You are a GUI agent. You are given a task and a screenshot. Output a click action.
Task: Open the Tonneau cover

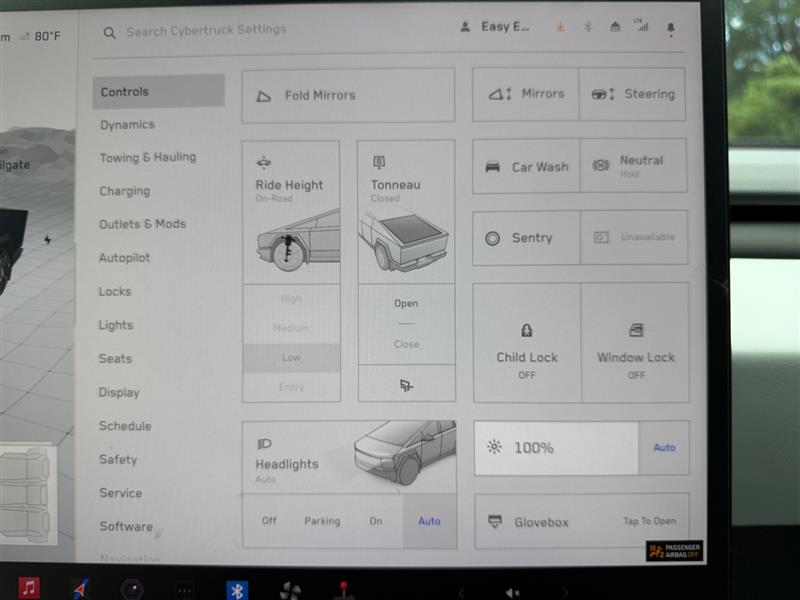tap(406, 304)
